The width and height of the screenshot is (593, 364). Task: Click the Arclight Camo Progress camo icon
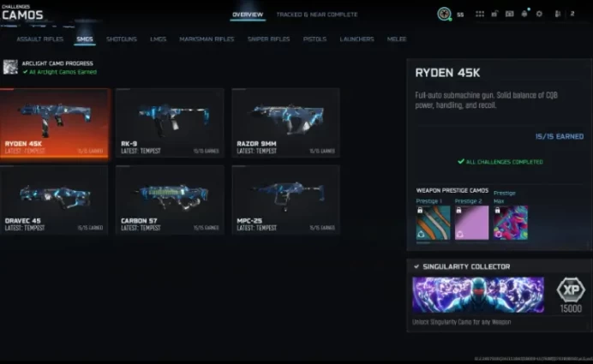(x=10, y=67)
